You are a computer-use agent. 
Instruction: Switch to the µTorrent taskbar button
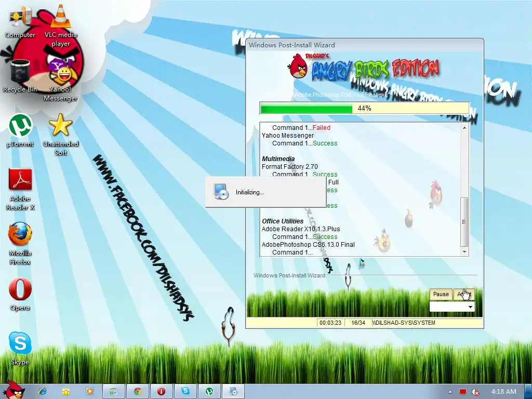tap(209, 391)
